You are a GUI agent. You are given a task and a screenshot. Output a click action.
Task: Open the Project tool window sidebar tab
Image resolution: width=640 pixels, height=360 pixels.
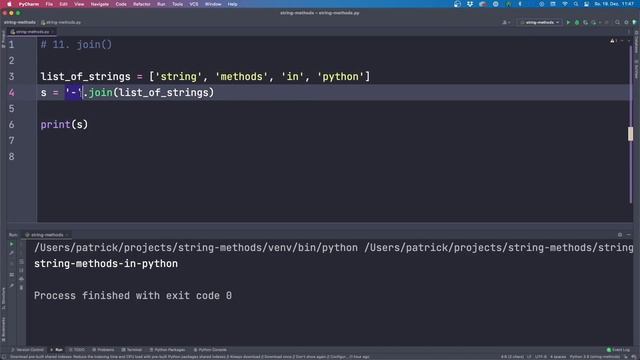[x=3, y=40]
